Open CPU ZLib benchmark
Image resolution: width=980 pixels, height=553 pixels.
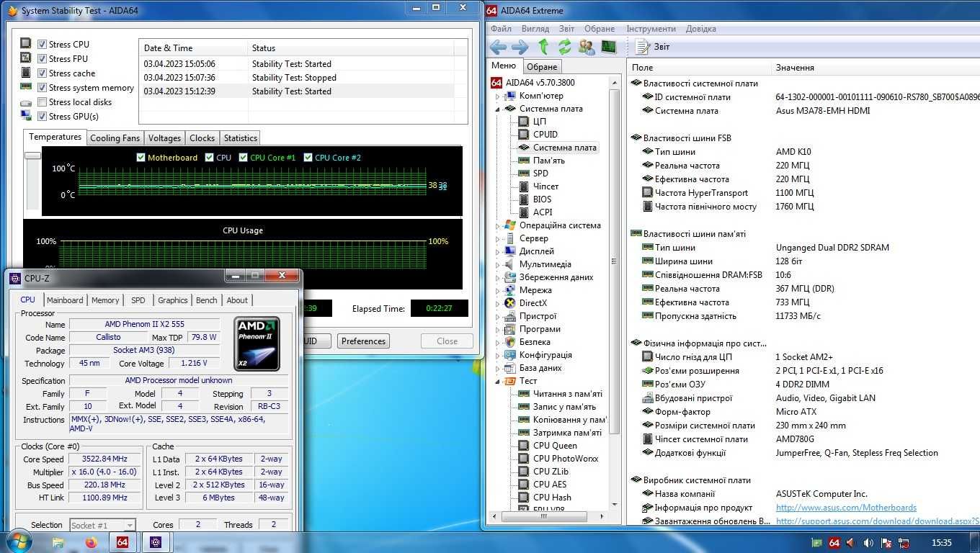point(551,472)
